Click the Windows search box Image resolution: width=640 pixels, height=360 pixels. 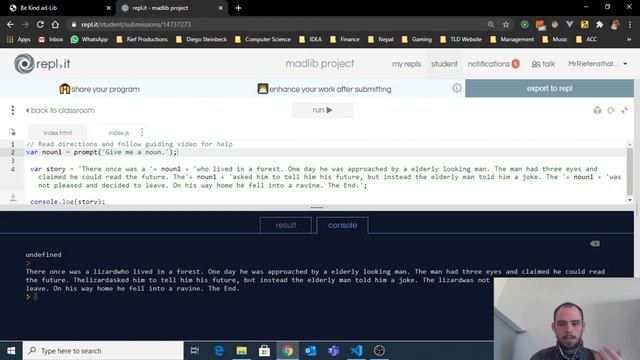point(103,351)
